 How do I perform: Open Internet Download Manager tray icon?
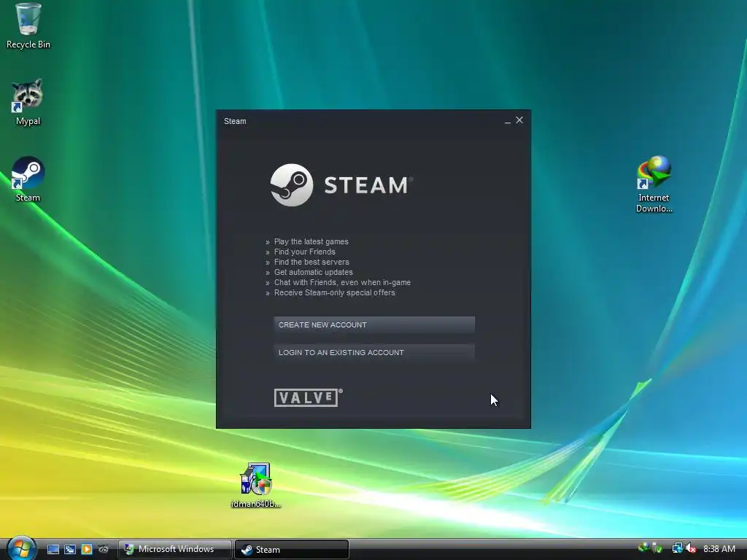point(643,548)
